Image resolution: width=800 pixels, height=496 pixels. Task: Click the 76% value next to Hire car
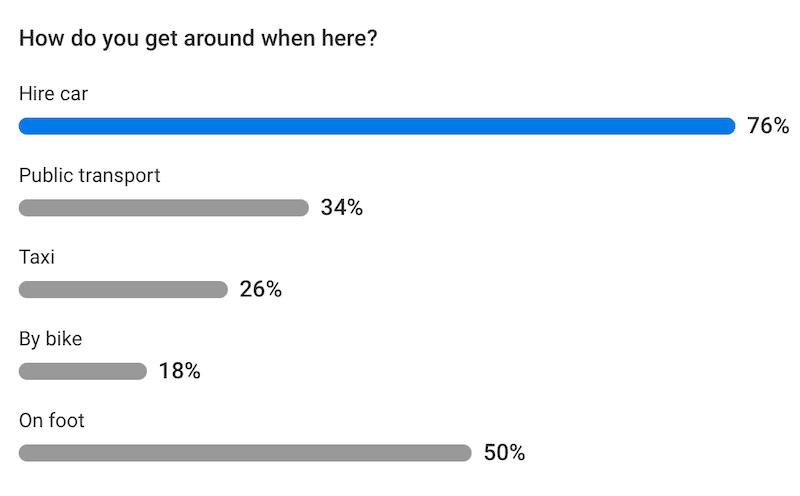coord(768,126)
